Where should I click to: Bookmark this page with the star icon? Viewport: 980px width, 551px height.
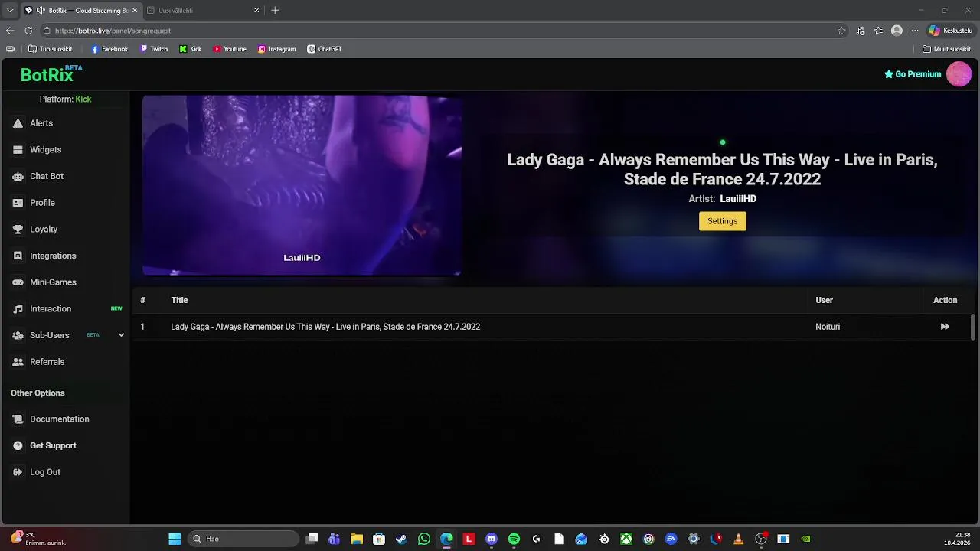coord(841,31)
